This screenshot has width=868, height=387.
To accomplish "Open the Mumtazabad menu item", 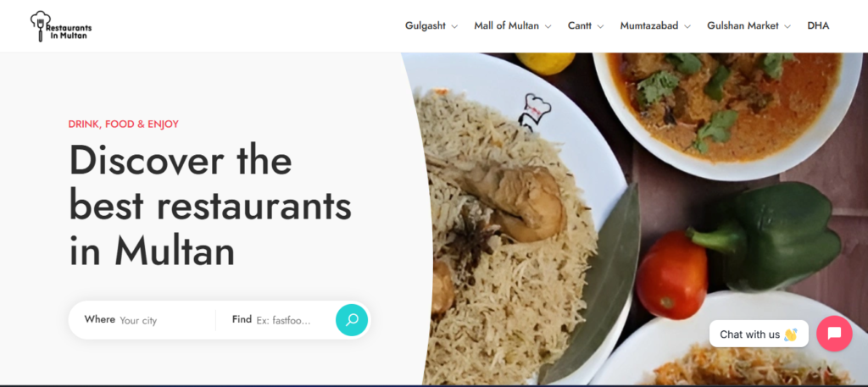I will (648, 25).
